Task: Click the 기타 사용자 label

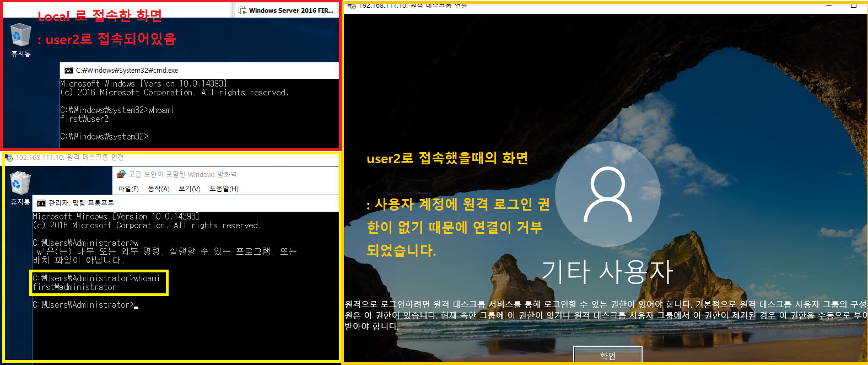Action: pos(607,272)
